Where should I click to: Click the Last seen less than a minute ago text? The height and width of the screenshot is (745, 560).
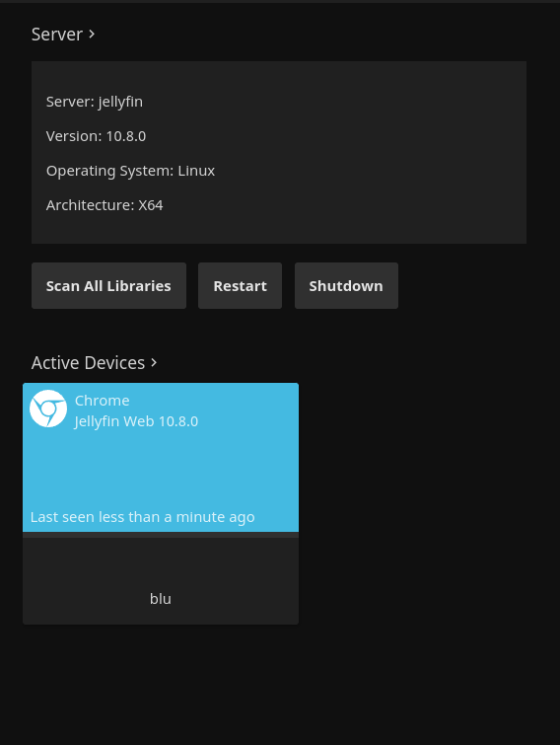tap(142, 517)
